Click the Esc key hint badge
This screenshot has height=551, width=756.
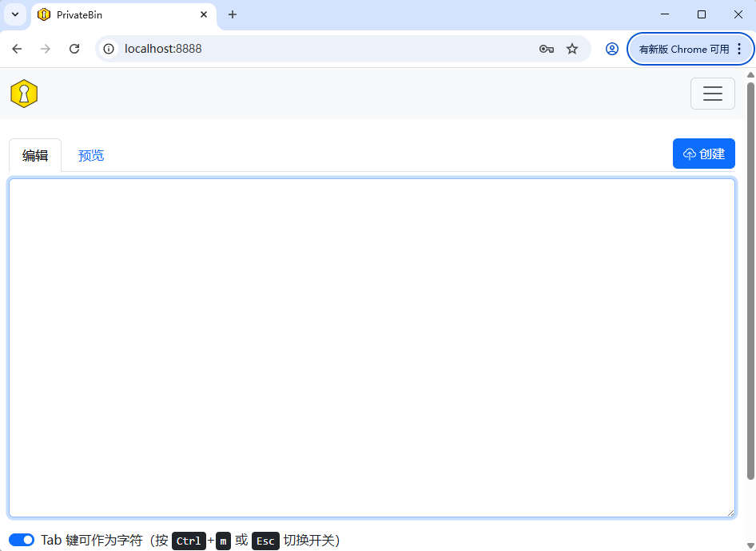click(265, 541)
